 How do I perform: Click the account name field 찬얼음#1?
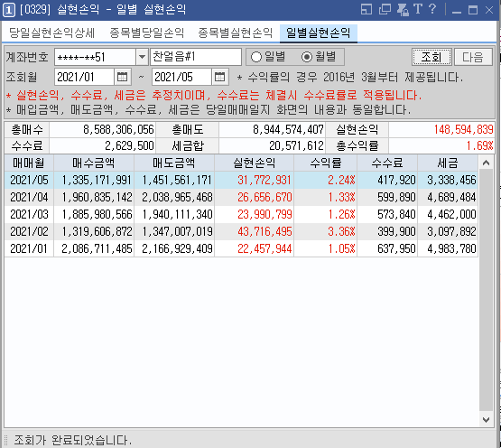(196, 57)
